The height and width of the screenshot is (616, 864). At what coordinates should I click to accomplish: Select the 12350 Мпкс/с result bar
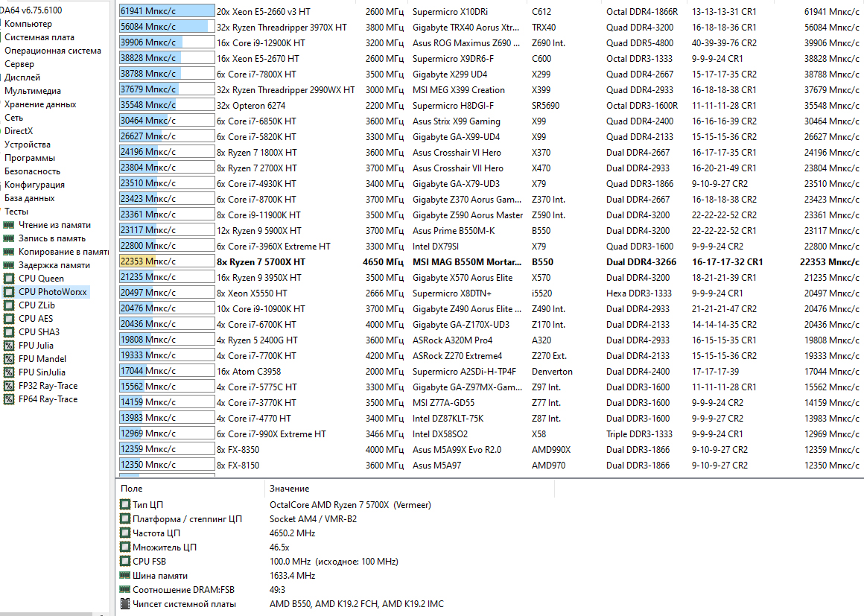point(167,465)
